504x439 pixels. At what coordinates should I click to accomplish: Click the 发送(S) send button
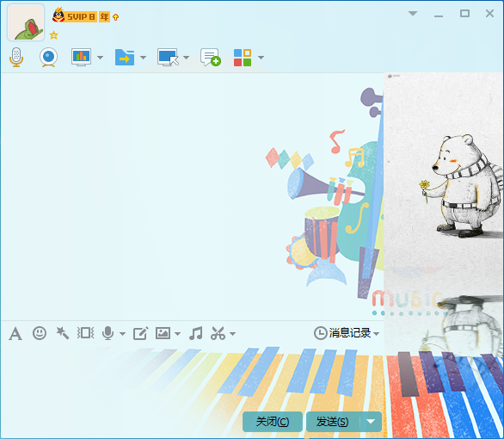[x=333, y=422]
